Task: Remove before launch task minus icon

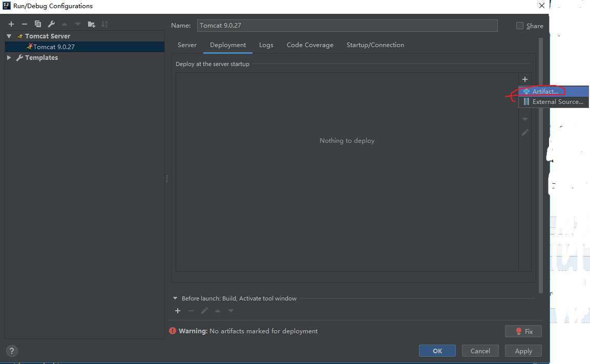Action: (191, 311)
